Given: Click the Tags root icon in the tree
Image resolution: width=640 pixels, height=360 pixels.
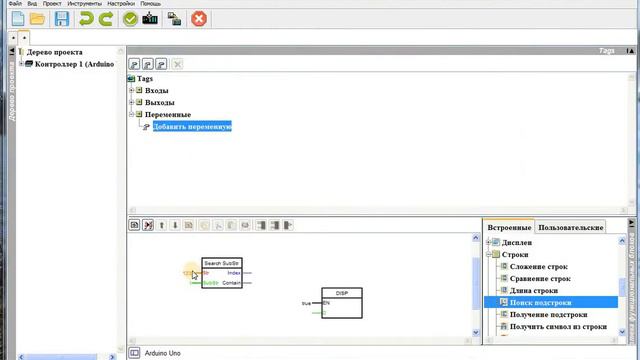Looking at the screenshot, I should 131,78.
